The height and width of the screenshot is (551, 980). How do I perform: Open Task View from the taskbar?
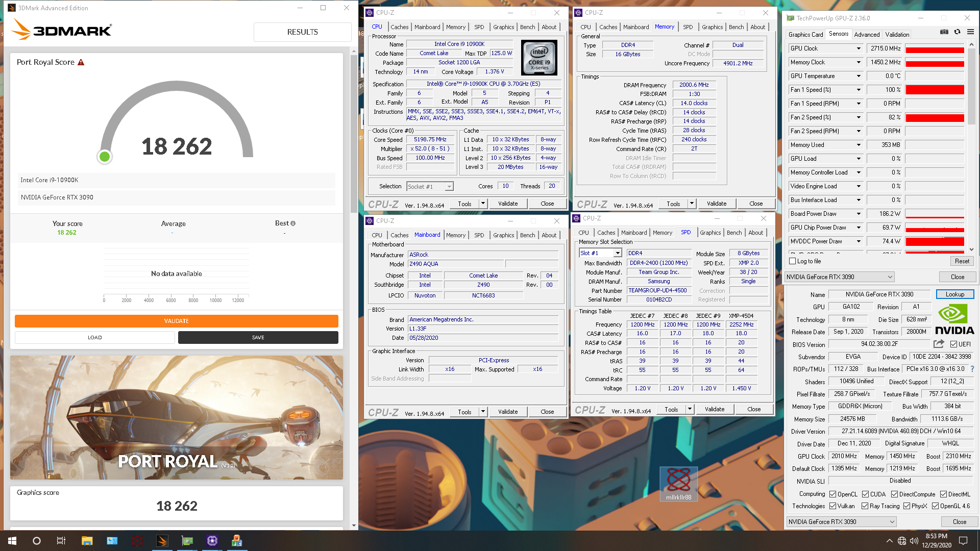61,541
